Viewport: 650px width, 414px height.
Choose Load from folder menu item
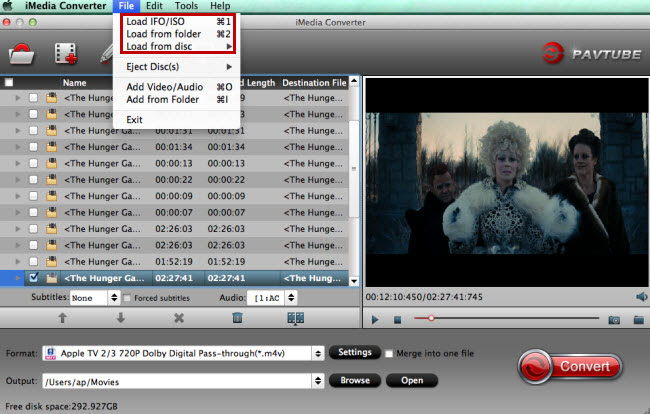[x=178, y=34]
